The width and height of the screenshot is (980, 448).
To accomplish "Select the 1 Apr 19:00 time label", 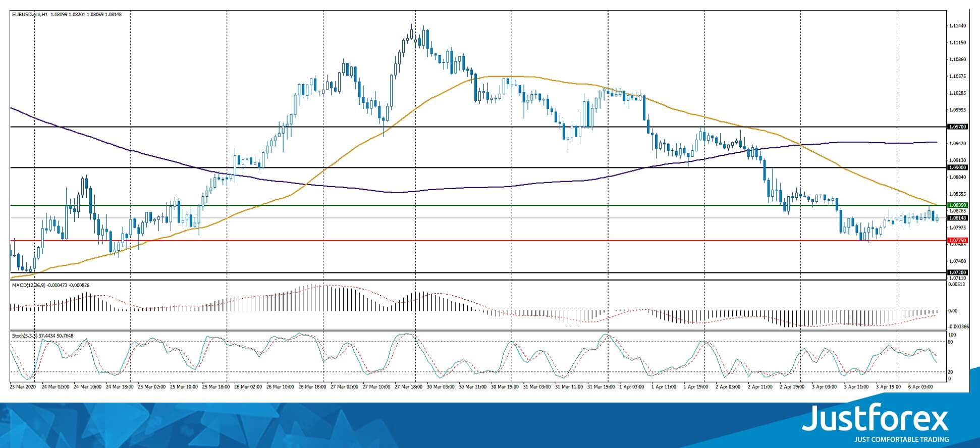I will click(x=696, y=387).
